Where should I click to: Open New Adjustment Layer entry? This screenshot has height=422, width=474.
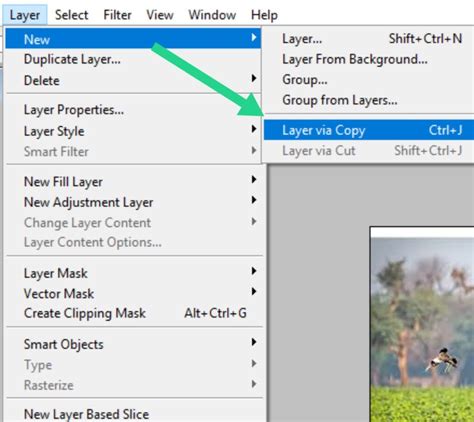click(x=133, y=202)
